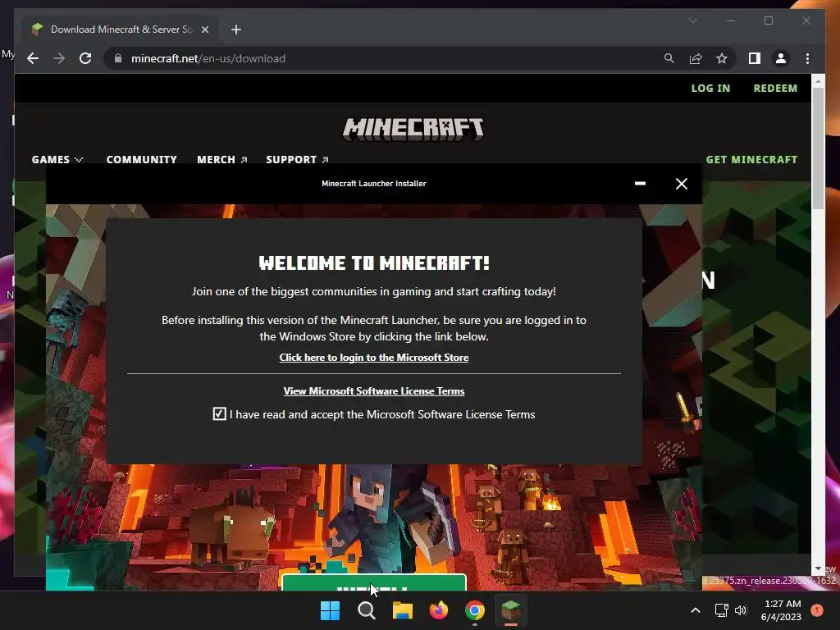Viewport: 840px width, 630px height.
Task: Open the MERCH external link
Action: click(x=221, y=160)
